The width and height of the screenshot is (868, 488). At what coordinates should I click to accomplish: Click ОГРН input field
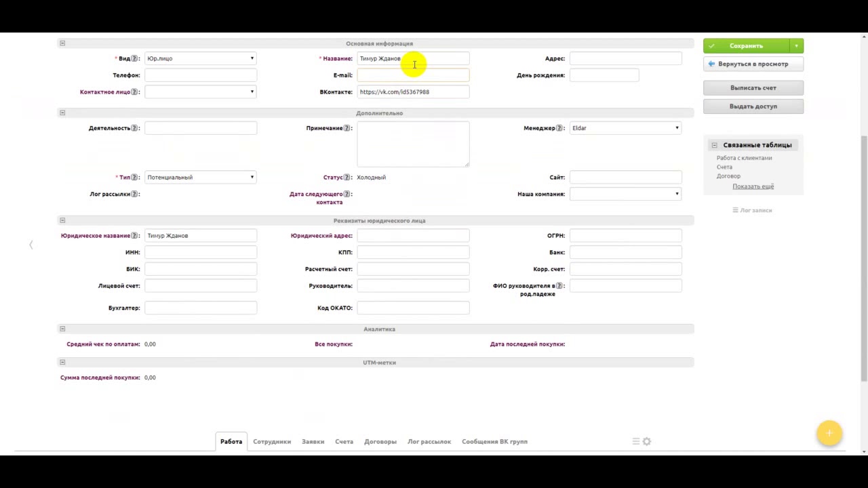(x=625, y=236)
